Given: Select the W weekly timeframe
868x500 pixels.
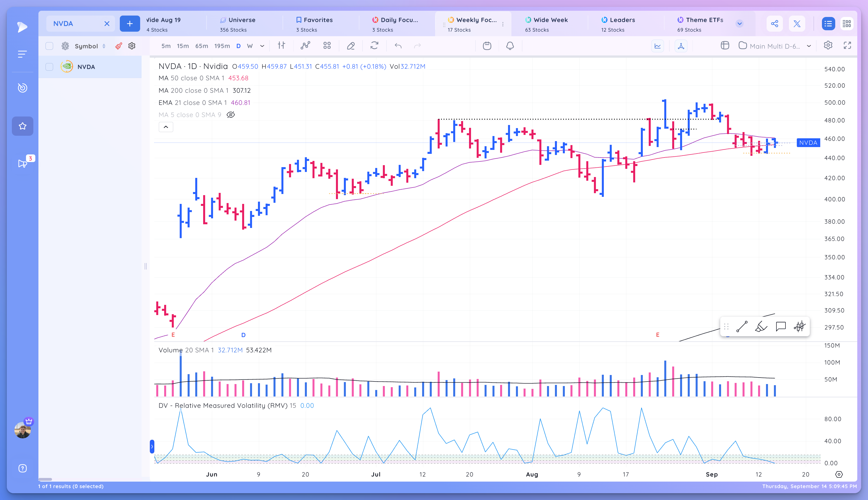Looking at the screenshot, I should [250, 46].
